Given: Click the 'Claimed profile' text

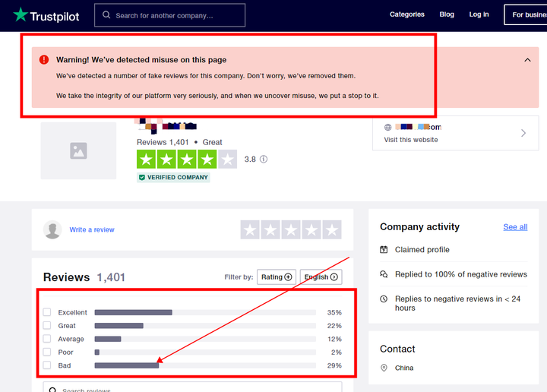Looking at the screenshot, I should pos(422,250).
